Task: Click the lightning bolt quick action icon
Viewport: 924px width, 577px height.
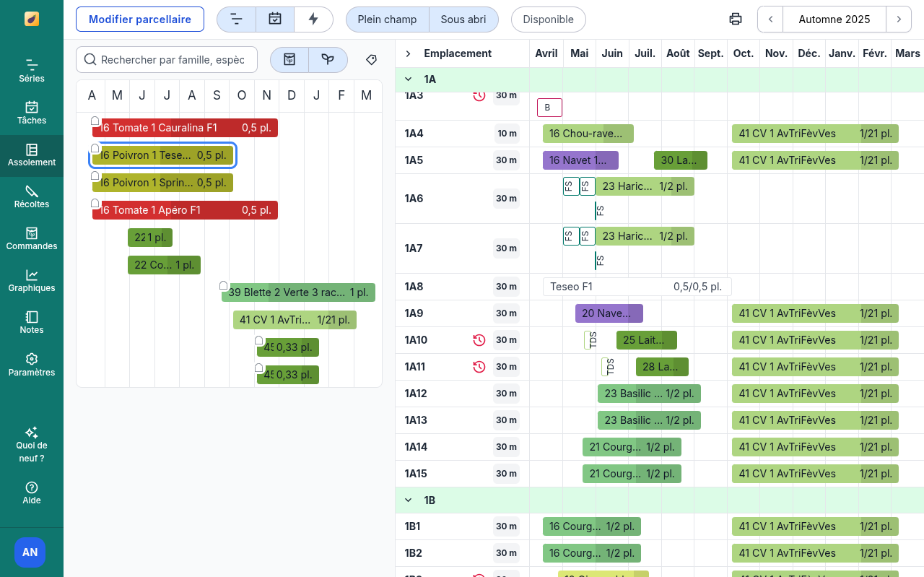Action: tap(313, 19)
